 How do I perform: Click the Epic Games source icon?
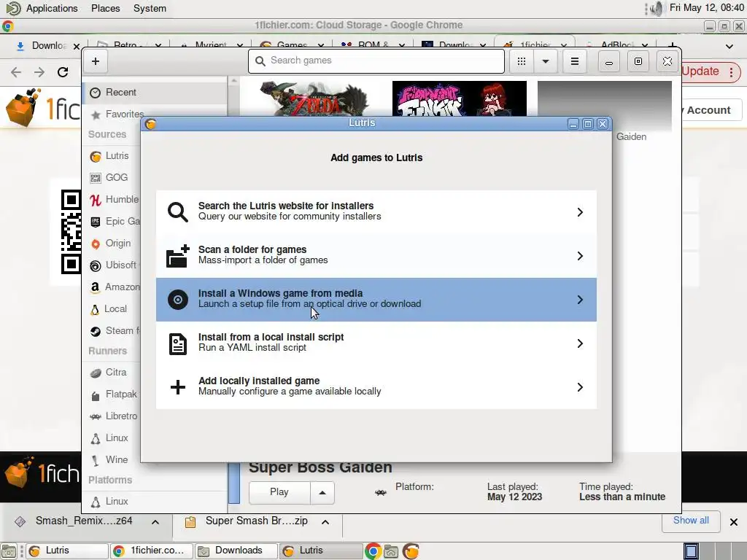click(96, 222)
